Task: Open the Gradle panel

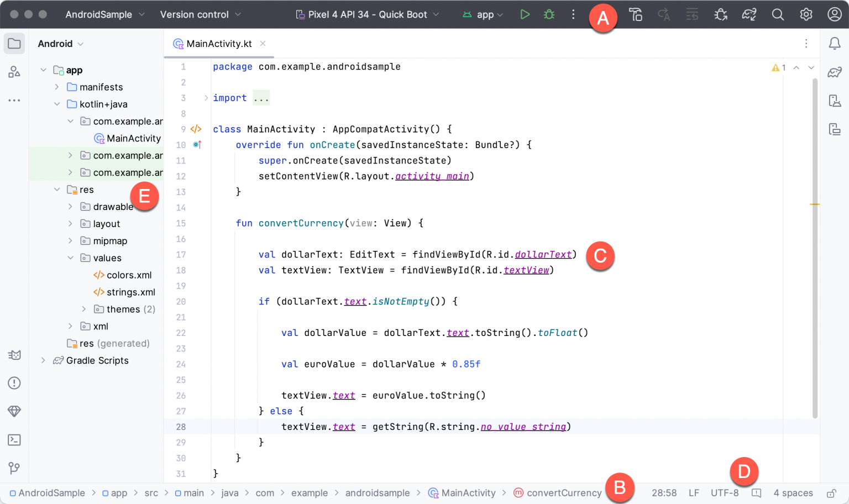Action: [835, 72]
